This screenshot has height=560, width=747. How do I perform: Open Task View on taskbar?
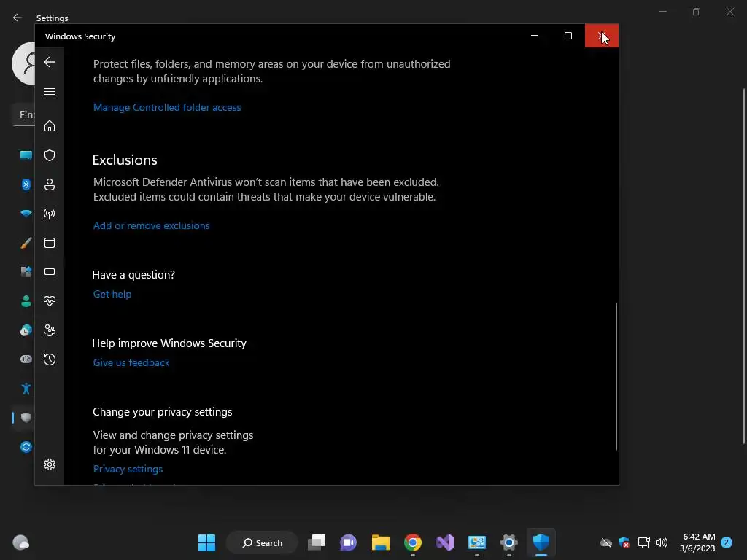point(317,542)
